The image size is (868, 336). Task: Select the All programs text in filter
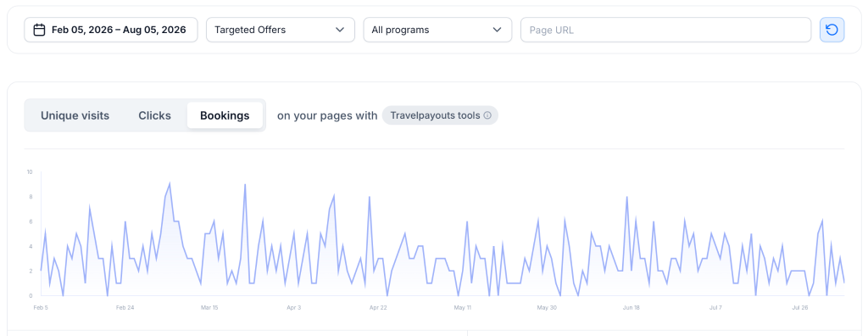[x=400, y=30]
